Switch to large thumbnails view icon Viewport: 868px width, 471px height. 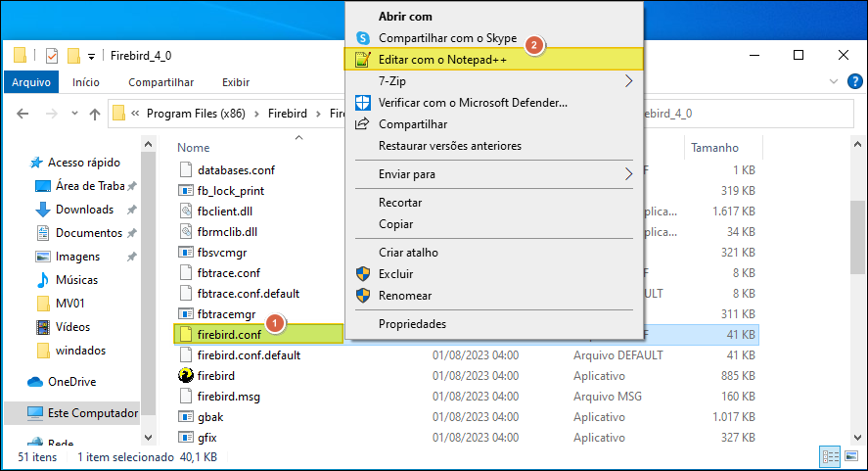point(851,456)
